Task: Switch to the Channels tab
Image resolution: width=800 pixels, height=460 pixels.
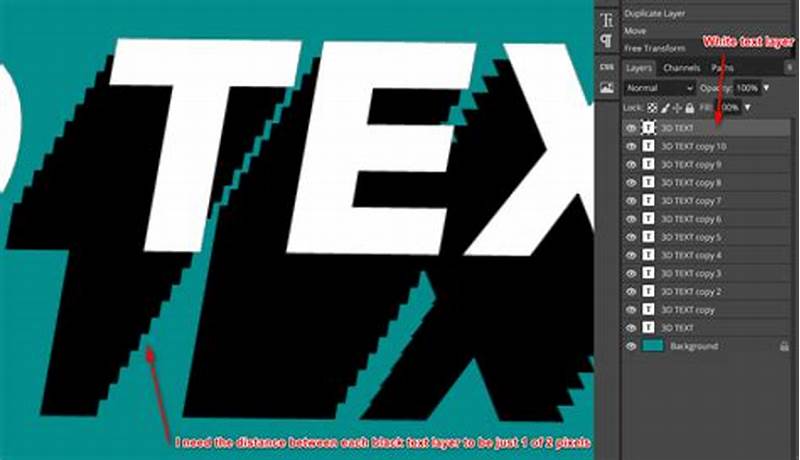Action: click(x=682, y=68)
